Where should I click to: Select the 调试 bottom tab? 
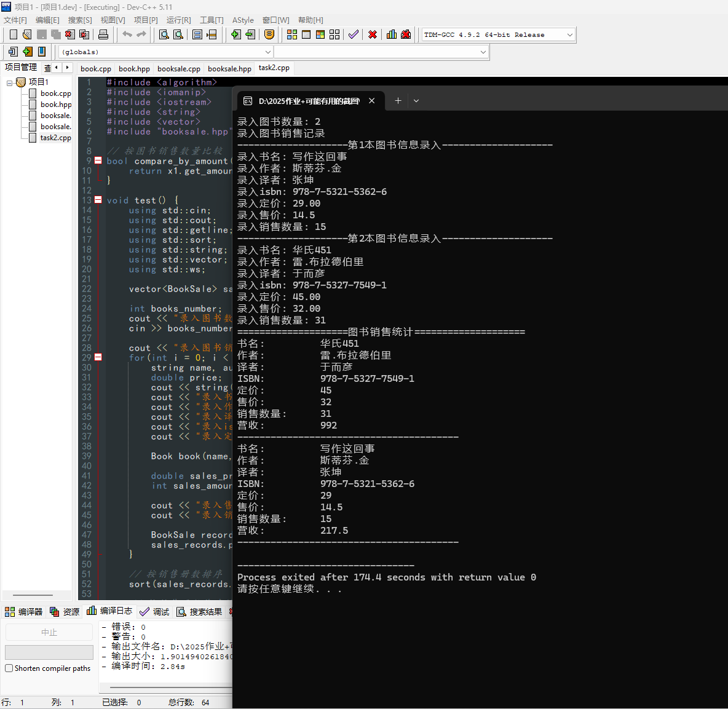point(155,612)
